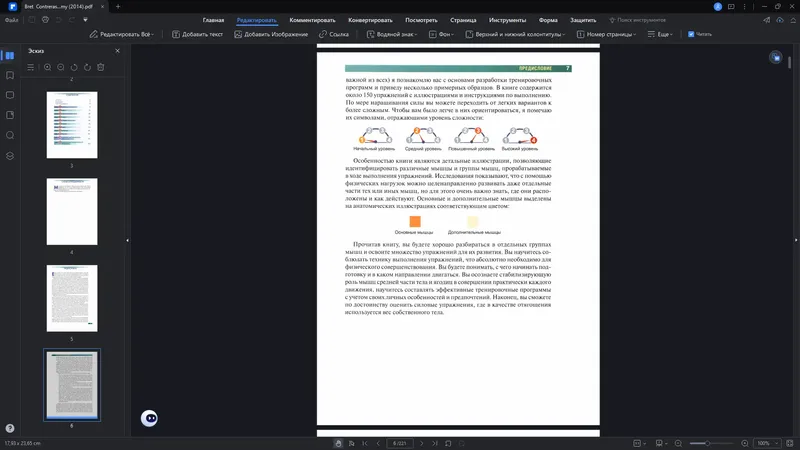Image resolution: width=800 pixels, height=450 pixels.
Task: Toggle the thumbnails panel button
Action: [x=10, y=56]
